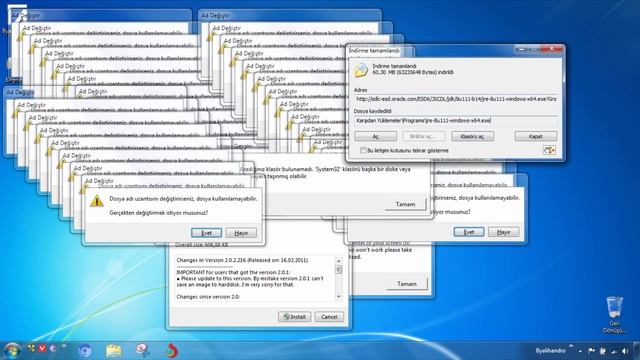Screen dimensions: 640x360
Task: Click the tray icon right of the flag
Action: coord(602,351)
